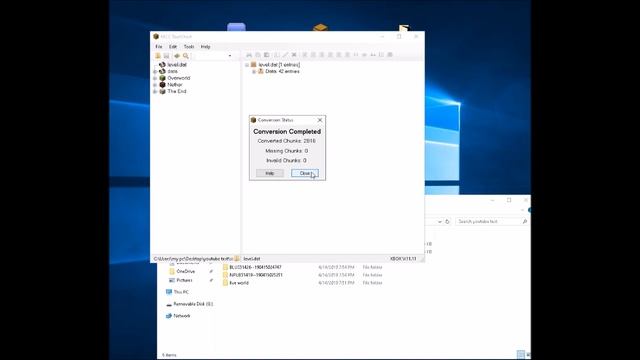This screenshot has height=360, width=640.
Task: Click the save disk toolbar icon
Action: 166,56
